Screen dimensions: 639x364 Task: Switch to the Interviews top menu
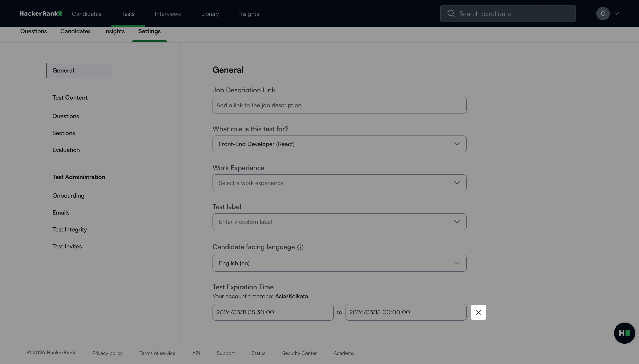[x=167, y=14]
